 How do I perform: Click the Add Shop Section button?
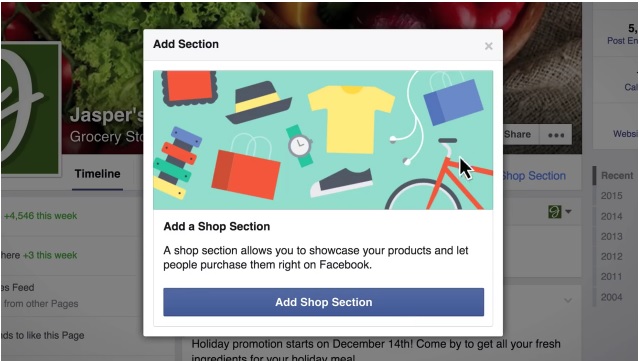coord(324,302)
